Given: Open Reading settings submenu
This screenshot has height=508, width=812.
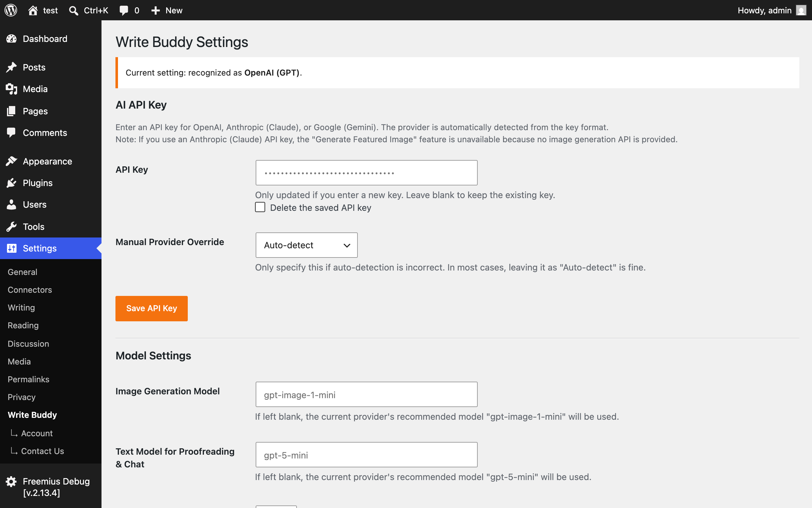Looking at the screenshot, I should pos(23,325).
